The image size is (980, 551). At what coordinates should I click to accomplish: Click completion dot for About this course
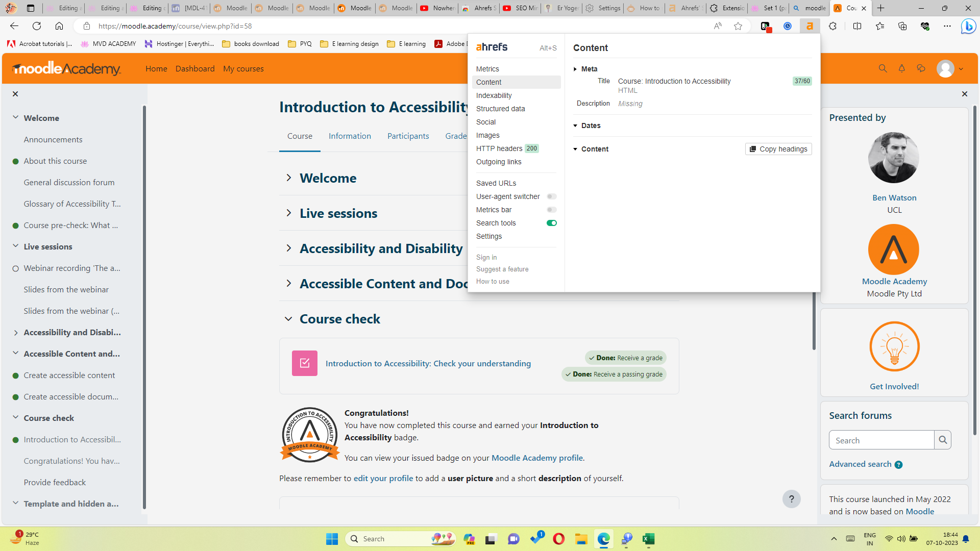click(x=16, y=161)
